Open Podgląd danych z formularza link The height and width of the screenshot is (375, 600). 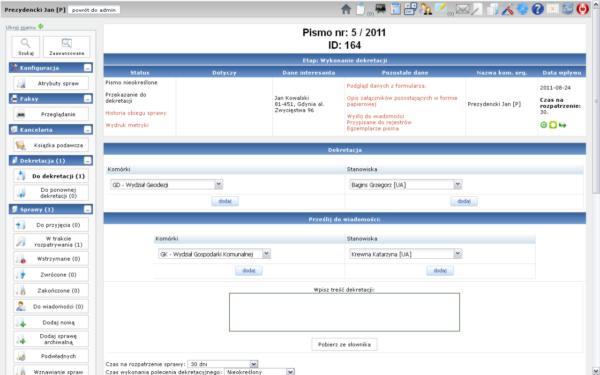386,86
